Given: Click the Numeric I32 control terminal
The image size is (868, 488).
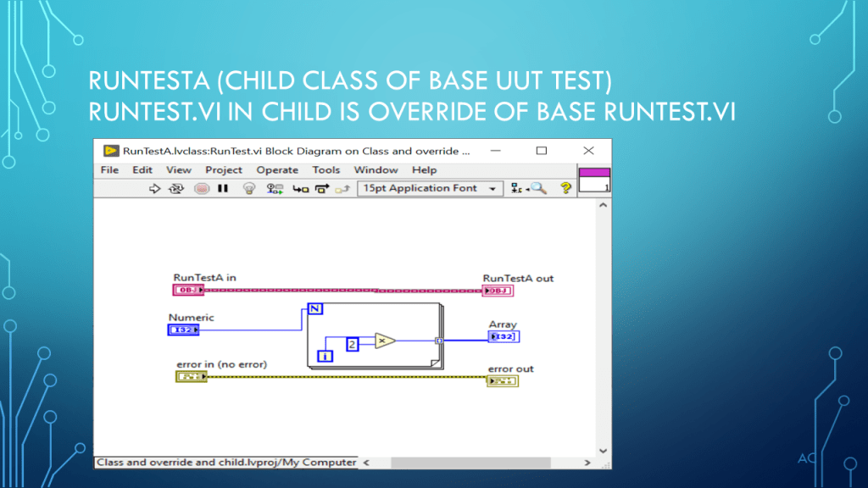Looking at the screenshot, I should point(183,330).
